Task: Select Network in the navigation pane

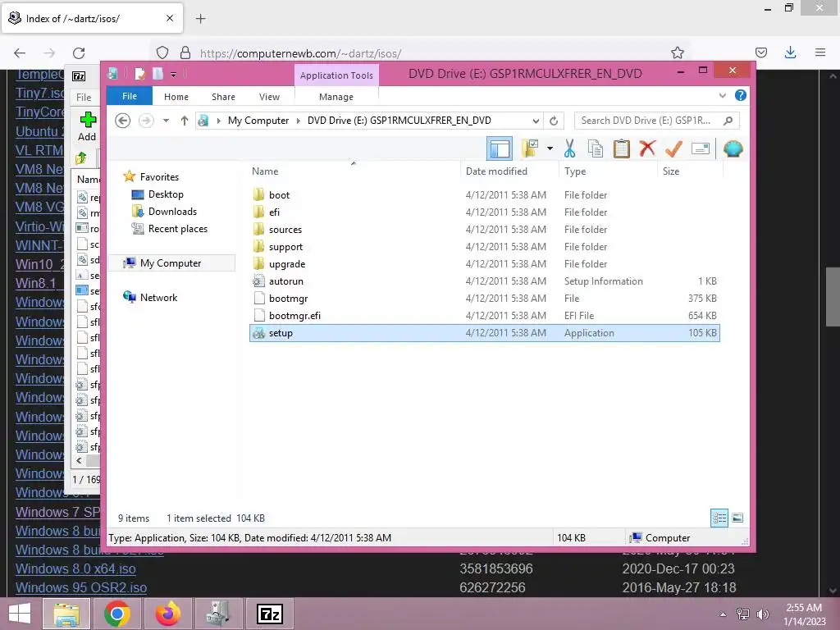Action: pyautogui.click(x=158, y=297)
